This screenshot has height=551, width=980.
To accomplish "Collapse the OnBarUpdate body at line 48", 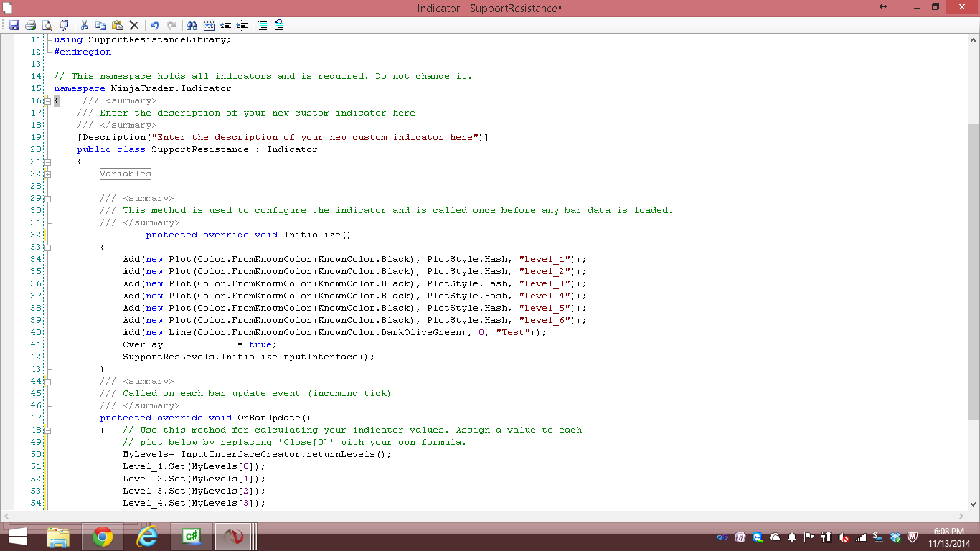I will 47,430.
